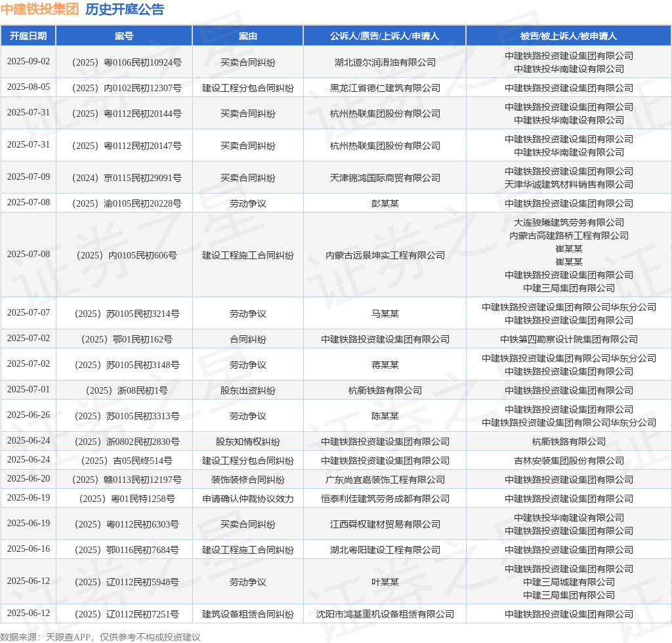The height and width of the screenshot is (643, 672).
Task: Click defendant 天津华诚建筑材料销售有限公司
Action: coord(569,184)
